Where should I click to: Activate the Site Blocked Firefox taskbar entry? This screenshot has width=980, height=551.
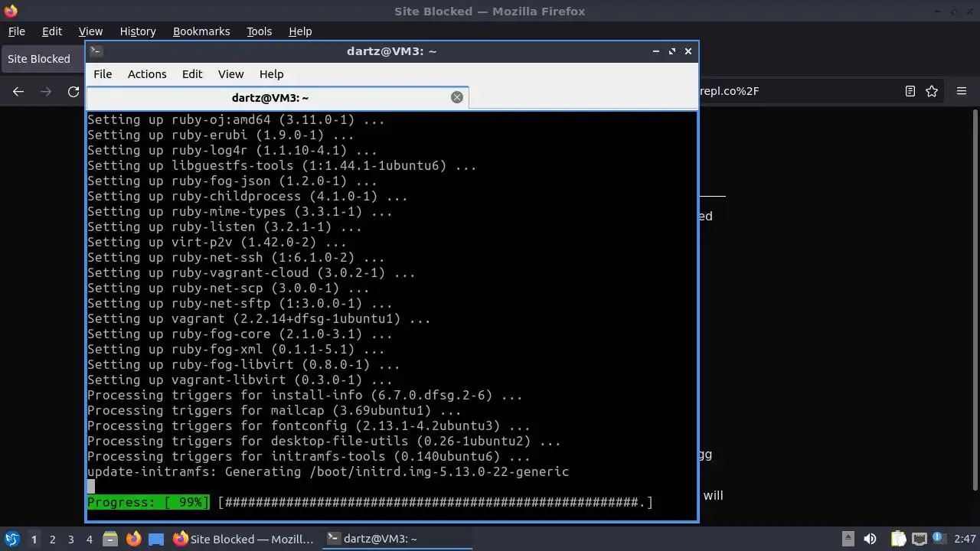[243, 539]
